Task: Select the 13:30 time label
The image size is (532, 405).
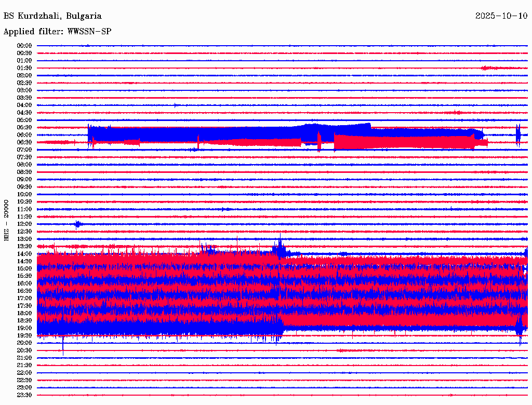Action: [24, 246]
